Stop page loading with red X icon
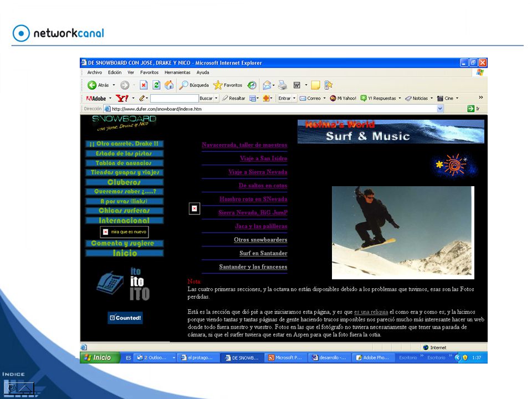The height and width of the screenshot is (399, 532). [144, 85]
